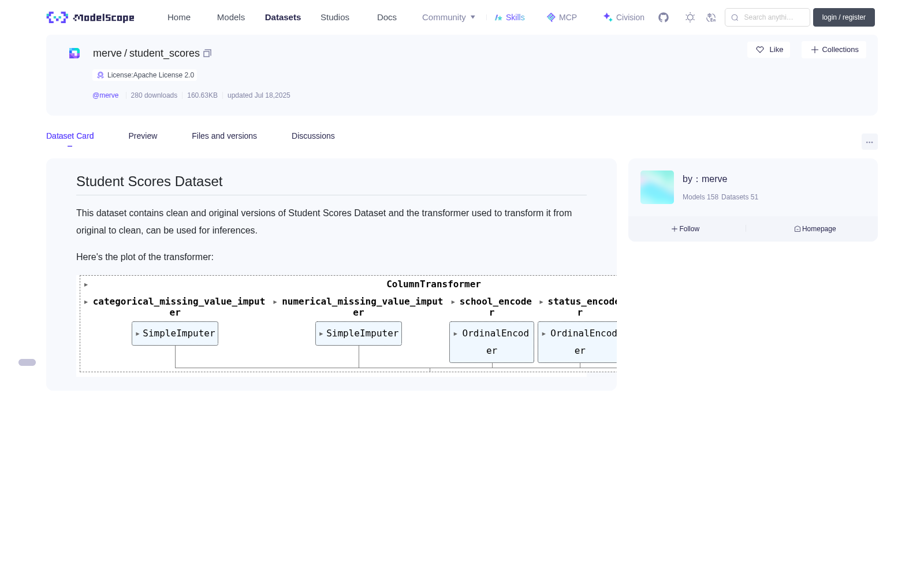This screenshot has width=924, height=578.
Task: Open the Docs menu item
Action: coord(387,17)
